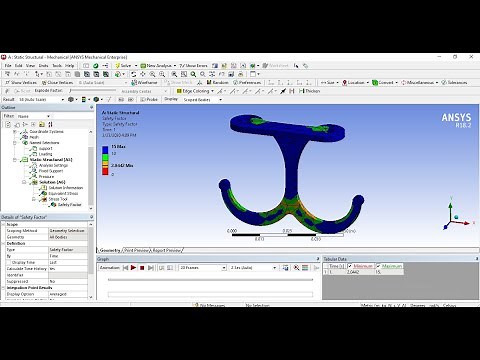Click the Probe button
This screenshot has width=480, height=360.
pos(149,99)
